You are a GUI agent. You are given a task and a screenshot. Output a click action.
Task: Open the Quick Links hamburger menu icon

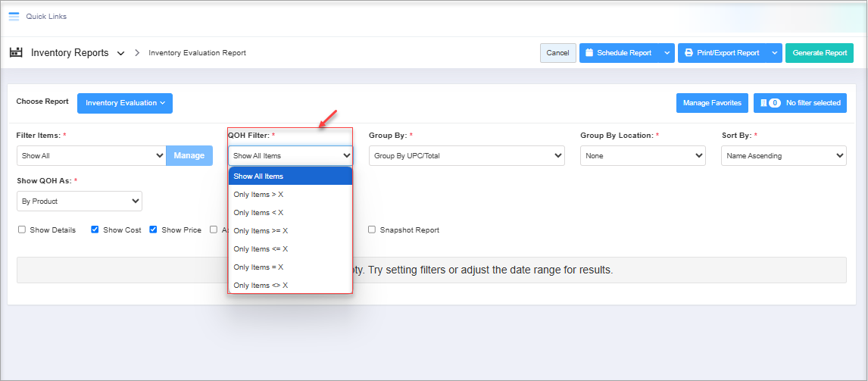click(x=14, y=16)
